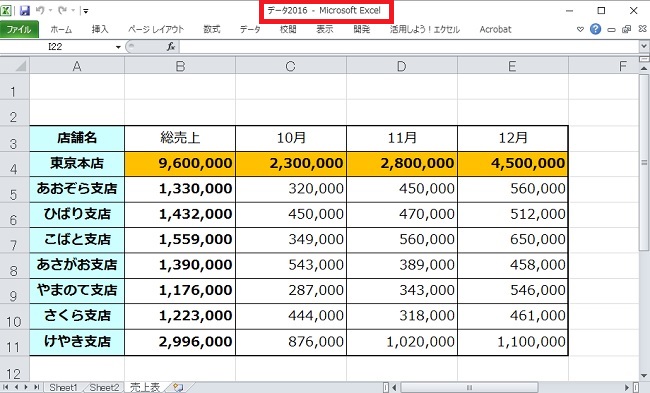Screen dimensions: 650x393
Task: Switch to the Sheet2 worksheet tab
Action: point(104,388)
